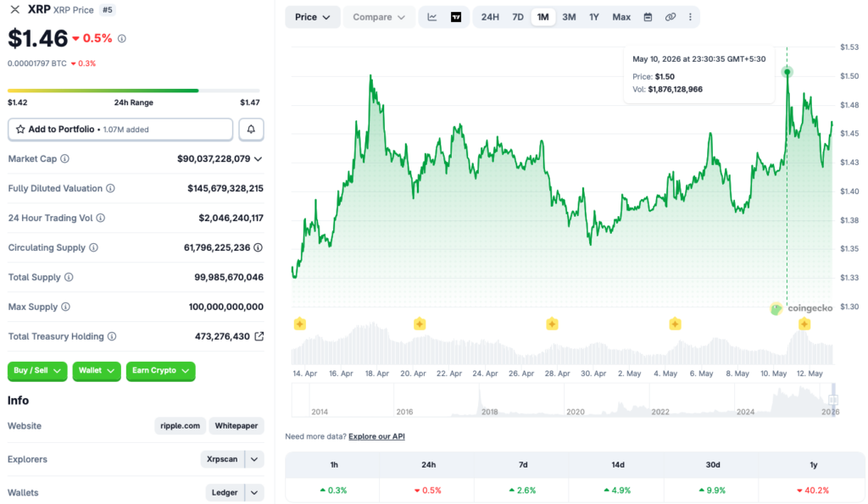Viewport: 868px width, 504px height.
Task: Open the Xrpscan explorer link
Action: point(222,459)
